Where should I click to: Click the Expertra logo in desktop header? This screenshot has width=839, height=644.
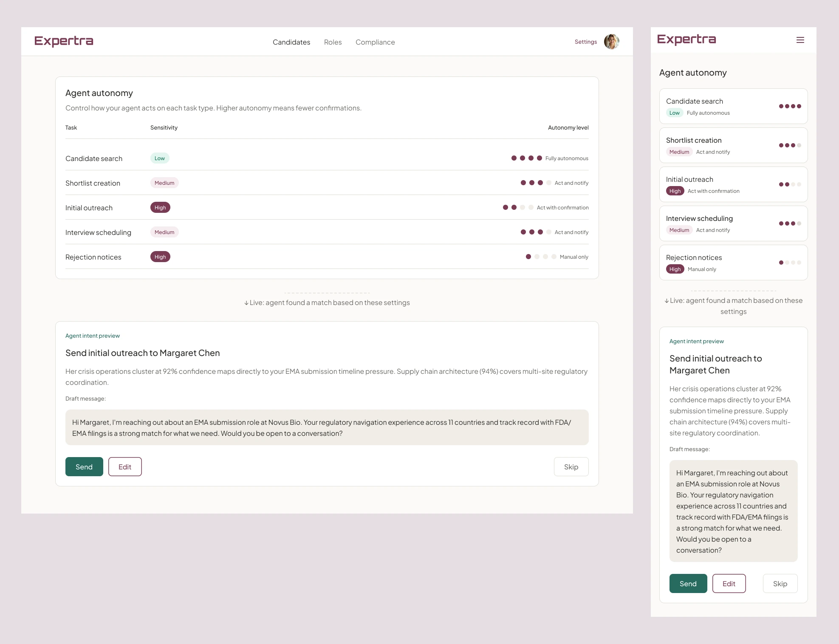click(x=64, y=41)
